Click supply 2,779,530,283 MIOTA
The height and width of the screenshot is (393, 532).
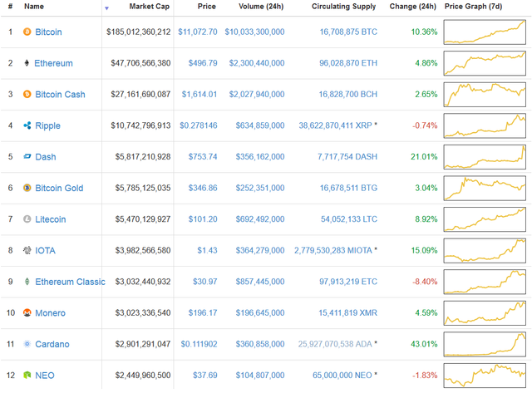[333, 250]
